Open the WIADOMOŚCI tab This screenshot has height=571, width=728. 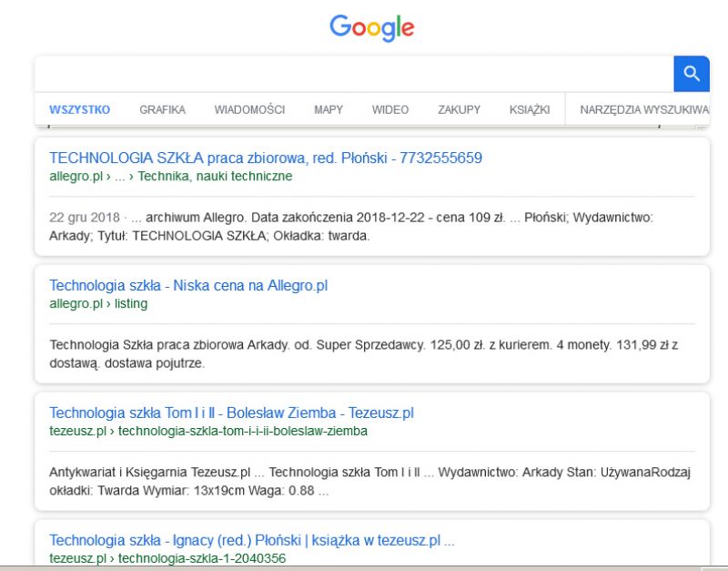click(x=249, y=109)
